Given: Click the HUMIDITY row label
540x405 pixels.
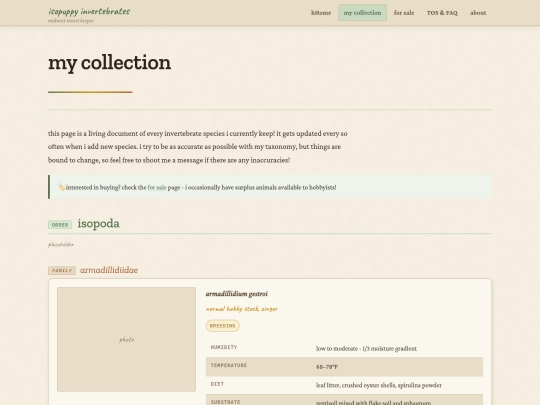Looking at the screenshot, I should pyautogui.click(x=224, y=347).
